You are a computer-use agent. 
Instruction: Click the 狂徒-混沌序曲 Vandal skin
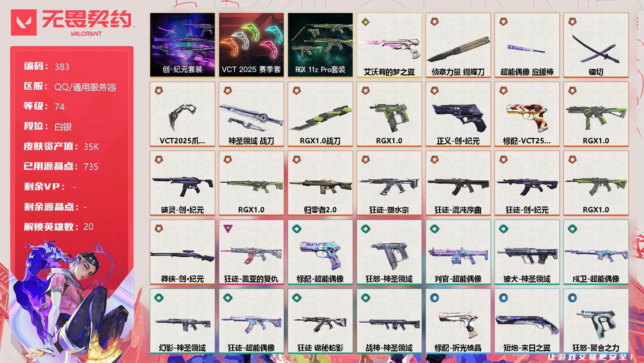coord(458,183)
